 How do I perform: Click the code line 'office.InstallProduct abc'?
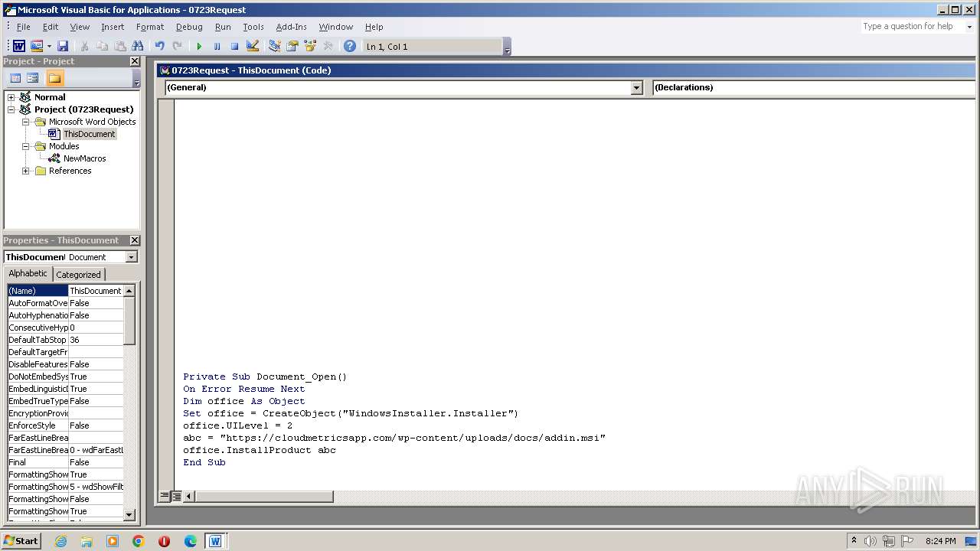[260, 450]
